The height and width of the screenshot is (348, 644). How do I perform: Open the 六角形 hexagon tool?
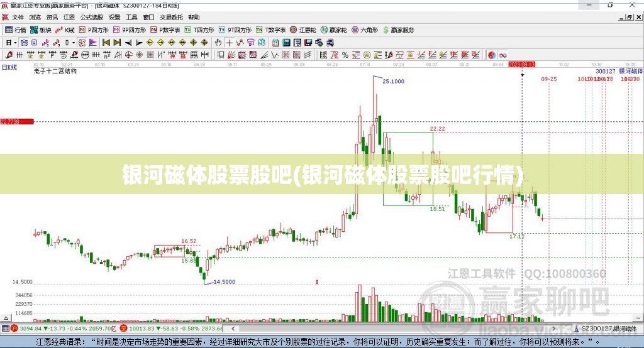click(x=365, y=30)
